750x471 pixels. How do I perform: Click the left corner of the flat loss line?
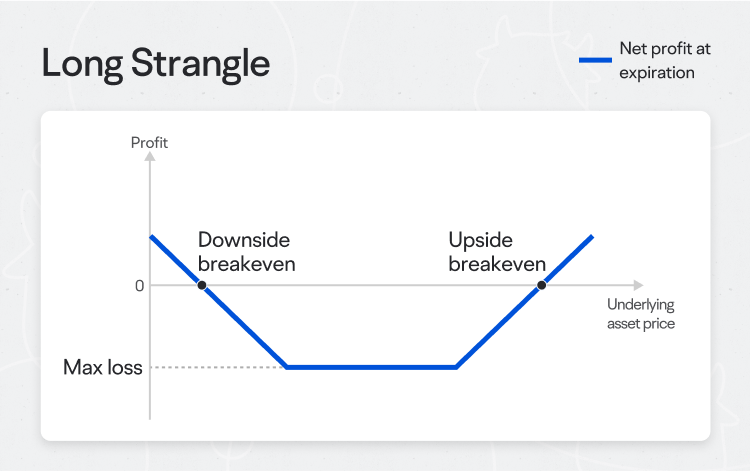pos(287,367)
